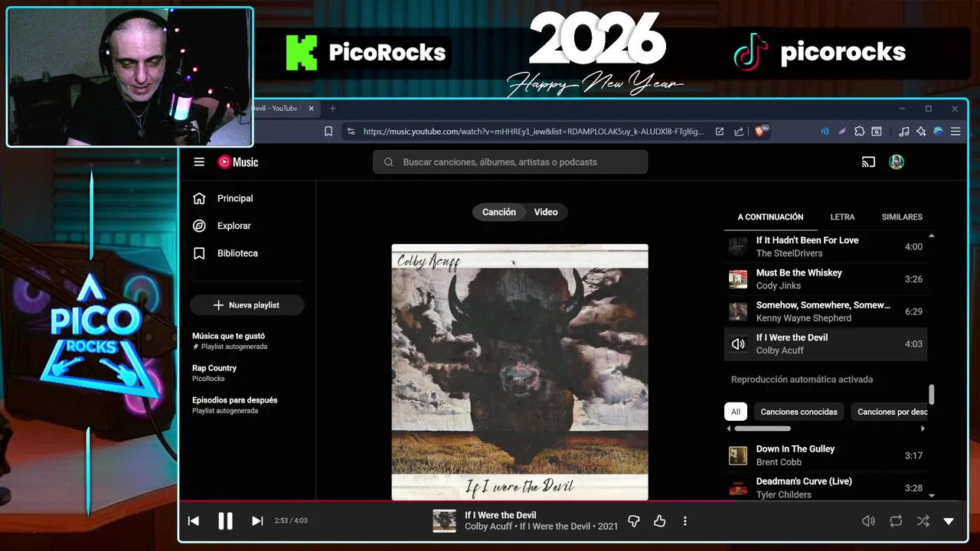The height and width of the screenshot is (551, 980).
Task: Open the extensions puzzle icon
Action: (860, 132)
